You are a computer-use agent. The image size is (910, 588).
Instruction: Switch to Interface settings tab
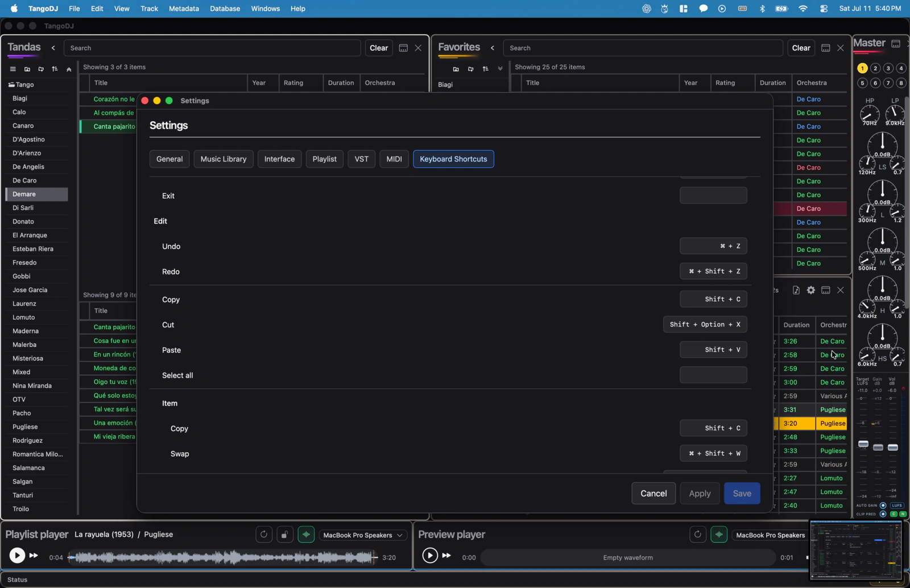point(279,159)
